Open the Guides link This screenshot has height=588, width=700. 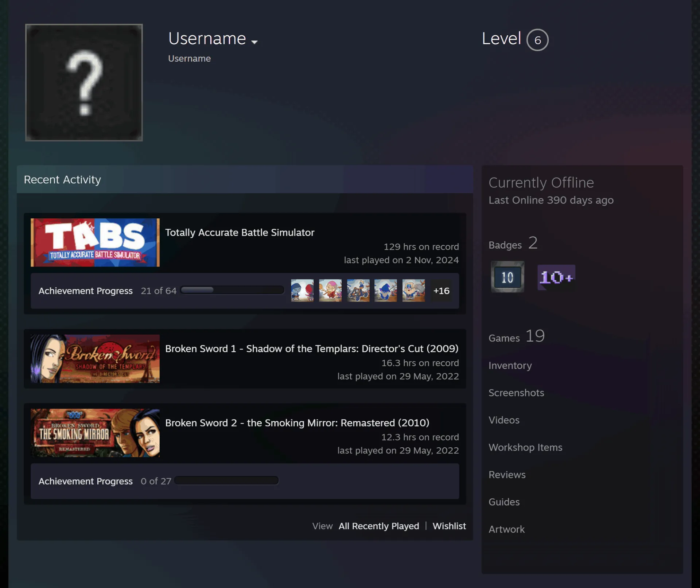[504, 502]
